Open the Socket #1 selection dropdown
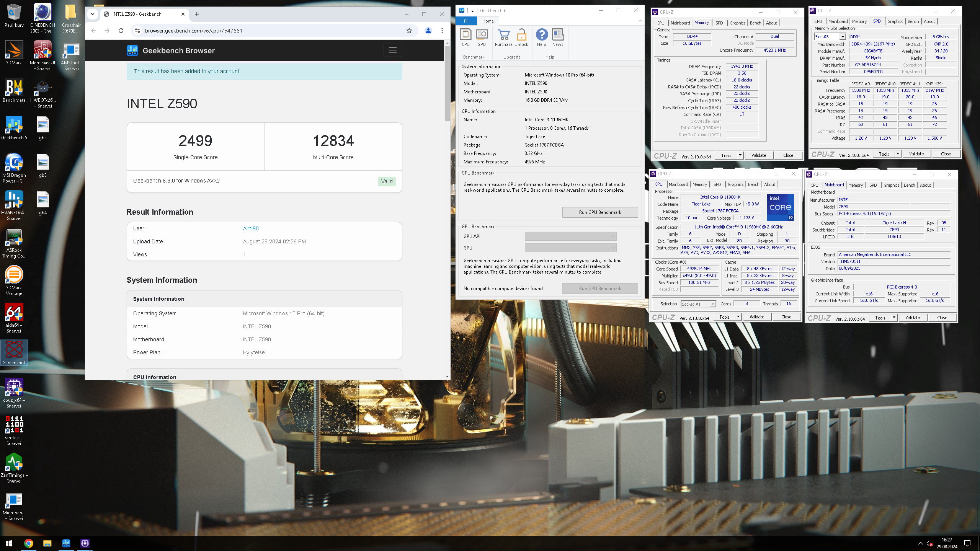The height and width of the screenshot is (551, 980). pyautogui.click(x=698, y=304)
